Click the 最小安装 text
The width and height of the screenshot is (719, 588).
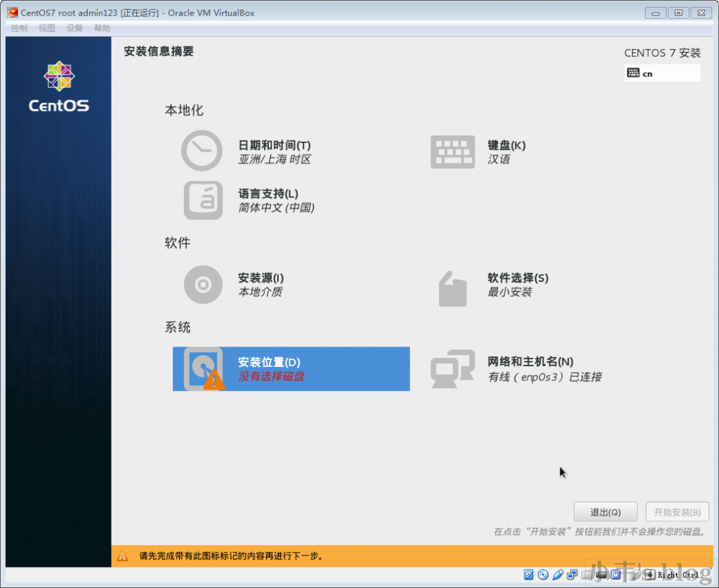[510, 292]
